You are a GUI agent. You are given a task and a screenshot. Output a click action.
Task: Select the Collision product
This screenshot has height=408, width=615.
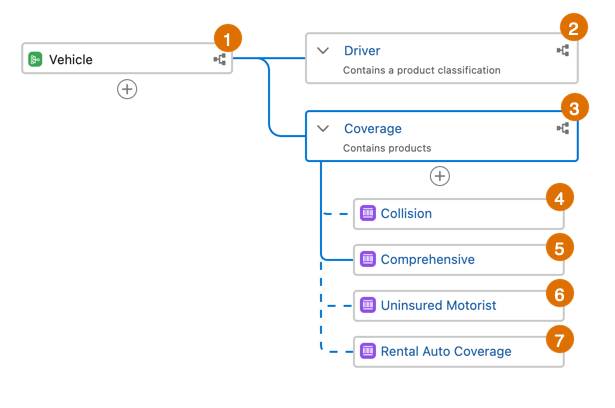coord(459,214)
